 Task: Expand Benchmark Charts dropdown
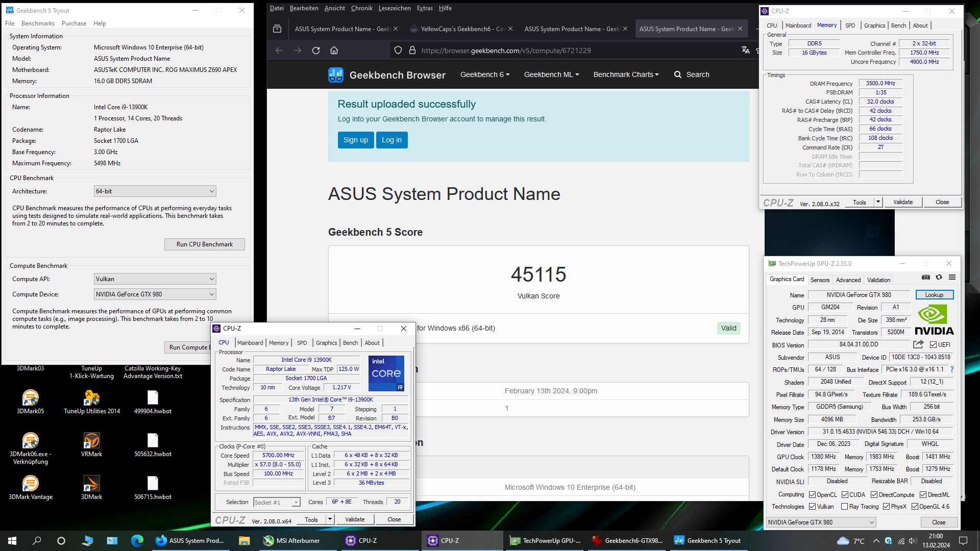pyautogui.click(x=626, y=74)
